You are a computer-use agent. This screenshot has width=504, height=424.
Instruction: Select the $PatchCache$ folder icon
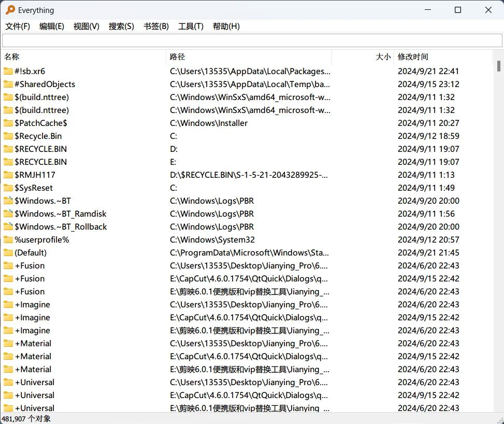[x=8, y=123]
